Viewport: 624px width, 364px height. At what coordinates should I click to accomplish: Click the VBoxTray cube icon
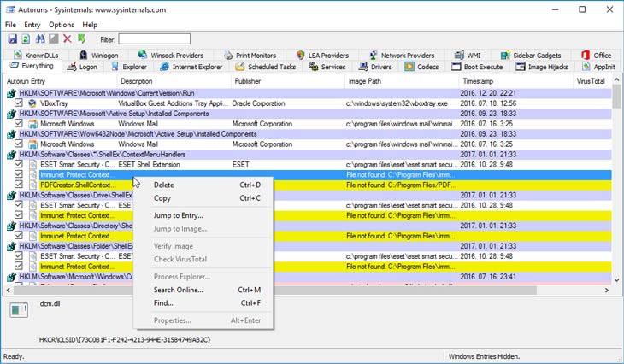coord(32,103)
